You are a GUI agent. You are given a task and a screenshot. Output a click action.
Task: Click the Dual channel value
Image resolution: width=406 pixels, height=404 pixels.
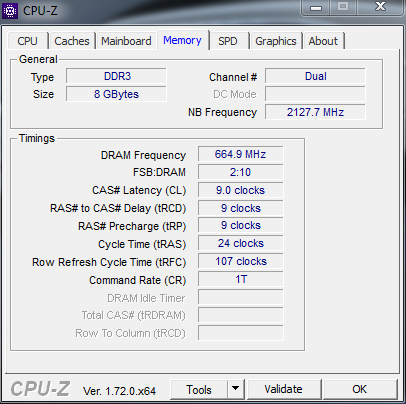coord(315,76)
